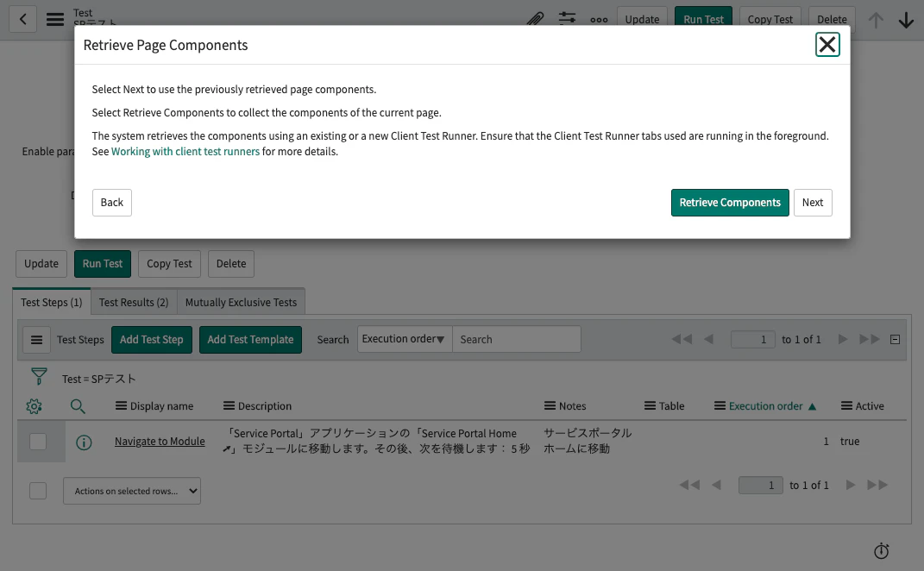The width and height of the screenshot is (924, 571).
Task: Click Next in the dialog
Action: [813, 202]
